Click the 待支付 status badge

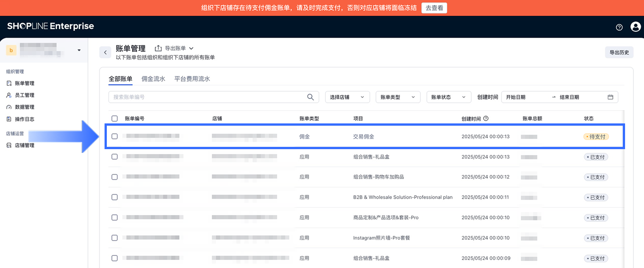pos(596,137)
